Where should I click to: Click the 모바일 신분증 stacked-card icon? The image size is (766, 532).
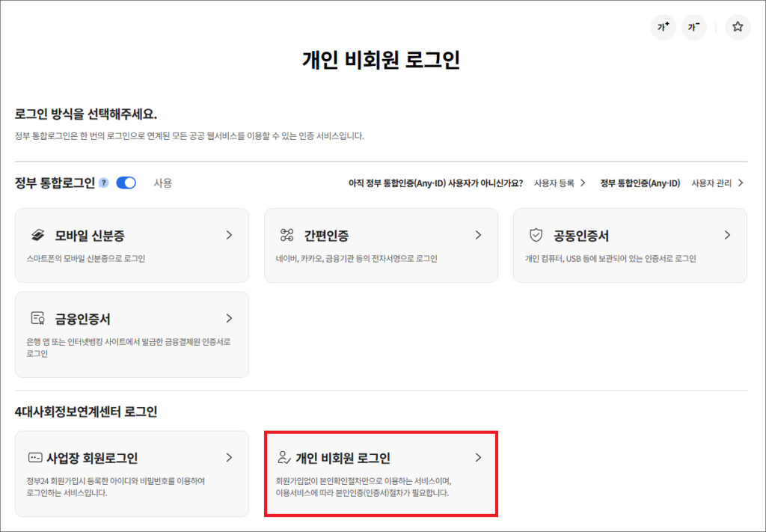(x=37, y=236)
